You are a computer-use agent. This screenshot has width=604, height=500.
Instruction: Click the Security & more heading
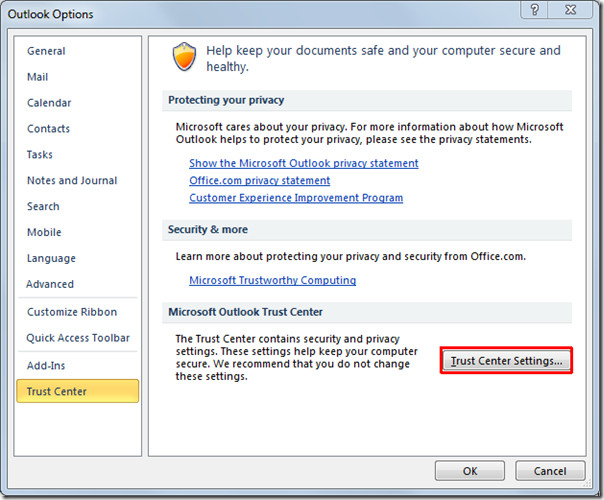pos(208,230)
